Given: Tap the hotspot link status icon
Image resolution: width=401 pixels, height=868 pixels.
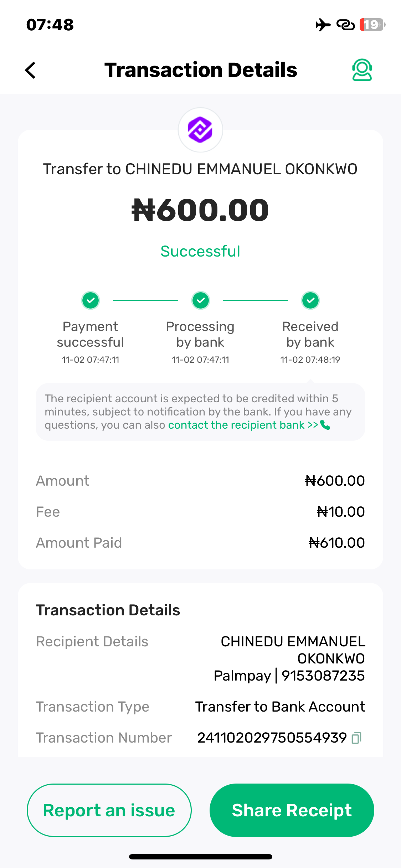Looking at the screenshot, I should (x=345, y=25).
